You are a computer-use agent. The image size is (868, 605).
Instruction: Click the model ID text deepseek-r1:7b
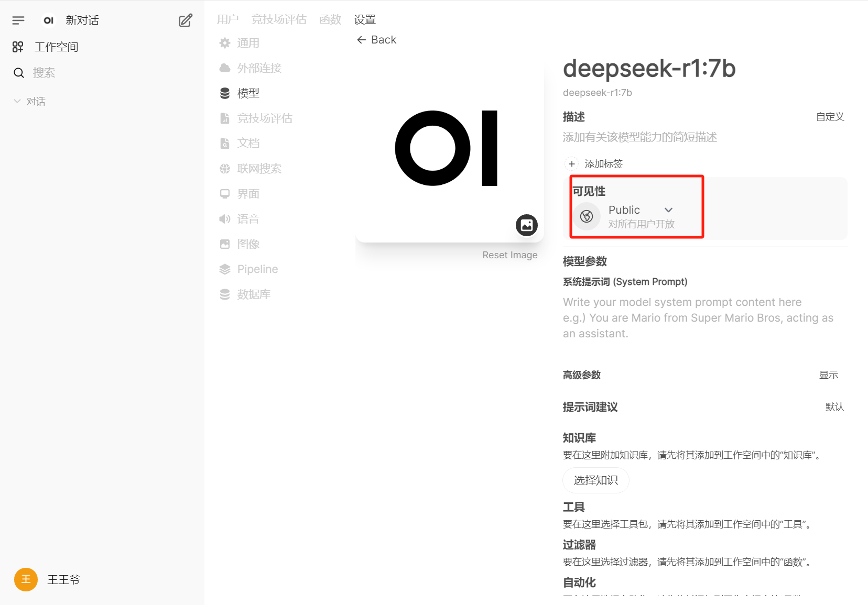point(598,93)
